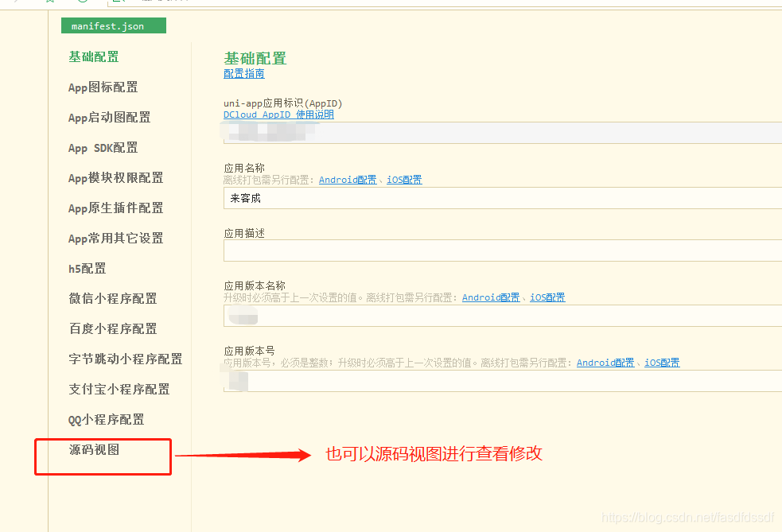
Task: Open 百度小程序配置 section
Action: (113, 329)
